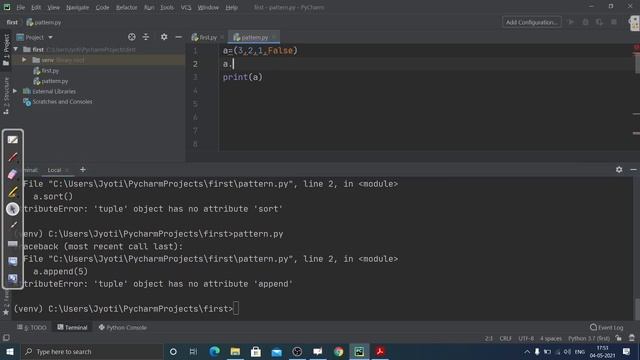Open the Windows notification center icon
Viewport: 640px width, 360px height.
627,351
